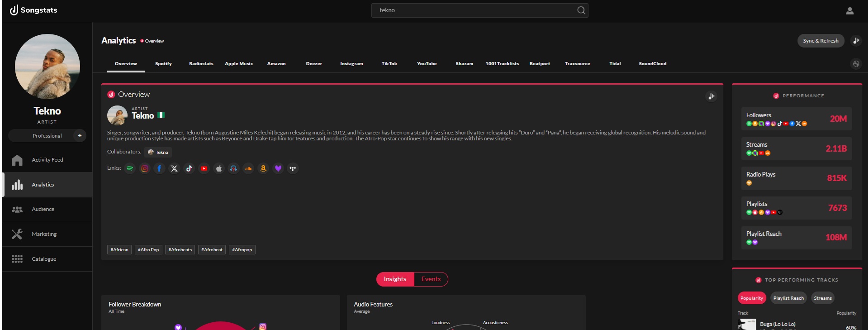The height and width of the screenshot is (330, 868).
Task: Open Tekno's TikTok link icon
Action: [189, 168]
